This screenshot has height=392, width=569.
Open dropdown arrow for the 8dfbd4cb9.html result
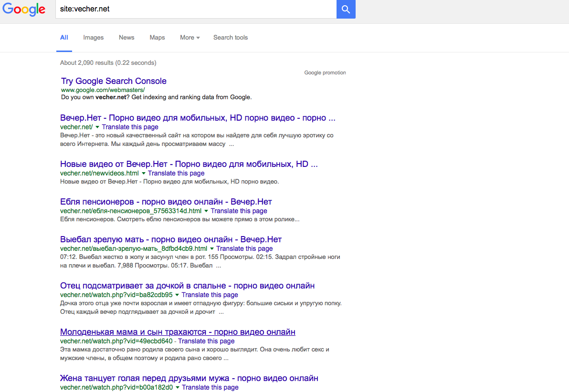[x=212, y=249]
